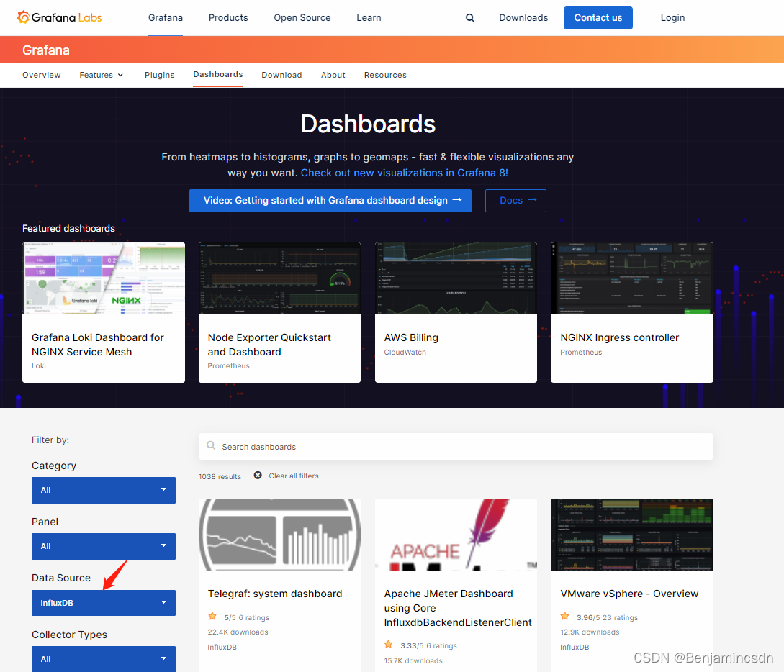Click Apache JMeter Dashboard title text
Screen dimensions: 784x672
coord(457,608)
